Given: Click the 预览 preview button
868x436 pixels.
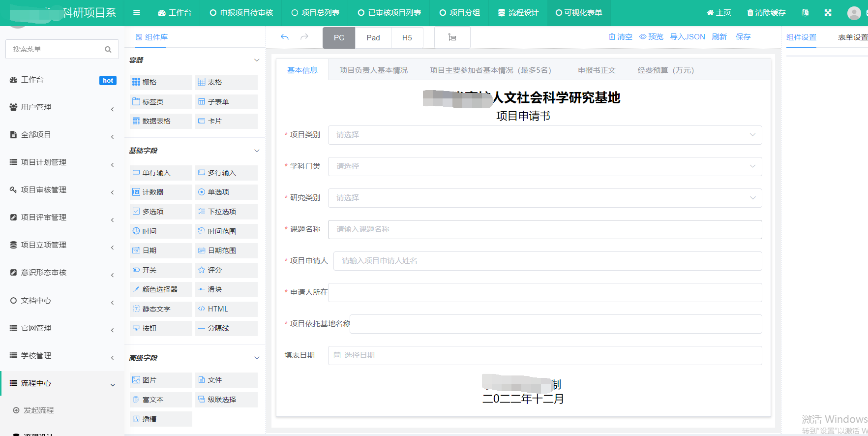Looking at the screenshot, I should (651, 37).
